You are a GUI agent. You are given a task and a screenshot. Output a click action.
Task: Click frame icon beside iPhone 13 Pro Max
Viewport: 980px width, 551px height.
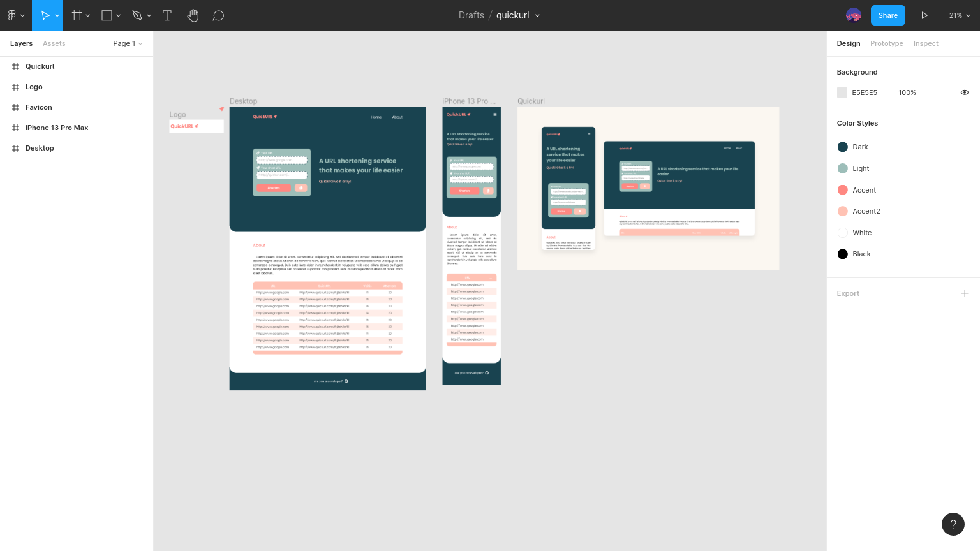point(15,128)
